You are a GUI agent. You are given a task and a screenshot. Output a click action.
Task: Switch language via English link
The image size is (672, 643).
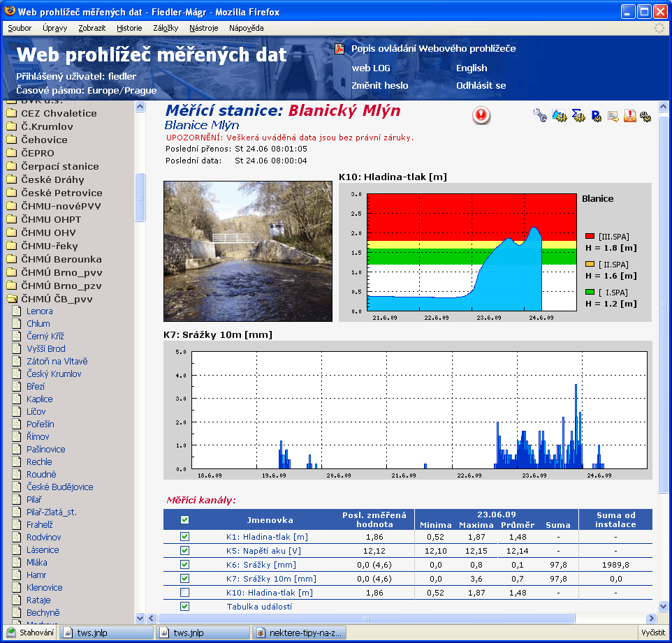(472, 68)
